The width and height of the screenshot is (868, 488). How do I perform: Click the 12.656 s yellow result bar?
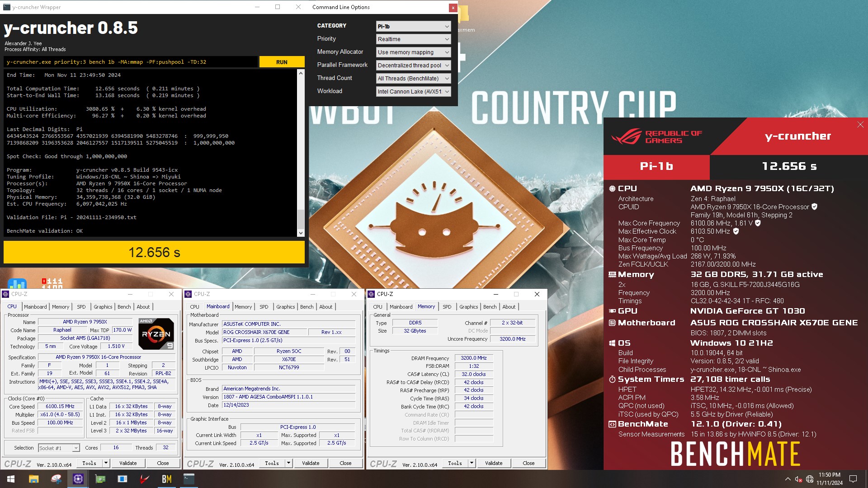[x=154, y=252]
